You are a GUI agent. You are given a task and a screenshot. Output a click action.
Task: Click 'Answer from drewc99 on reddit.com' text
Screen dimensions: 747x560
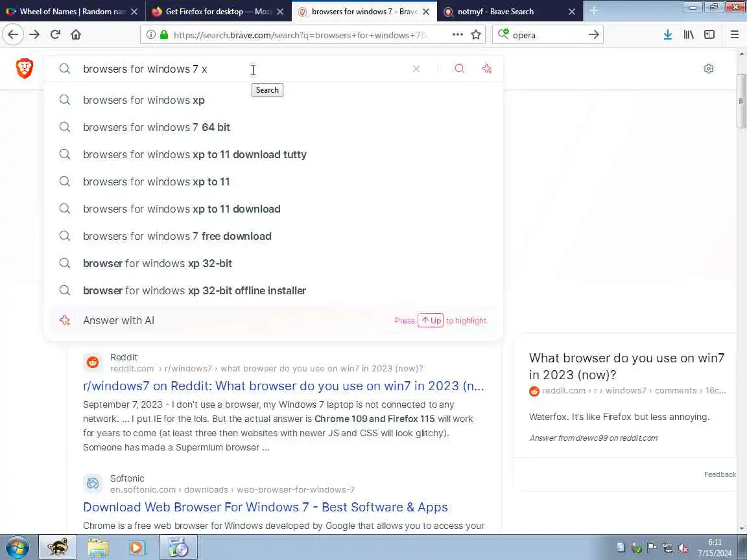click(593, 438)
